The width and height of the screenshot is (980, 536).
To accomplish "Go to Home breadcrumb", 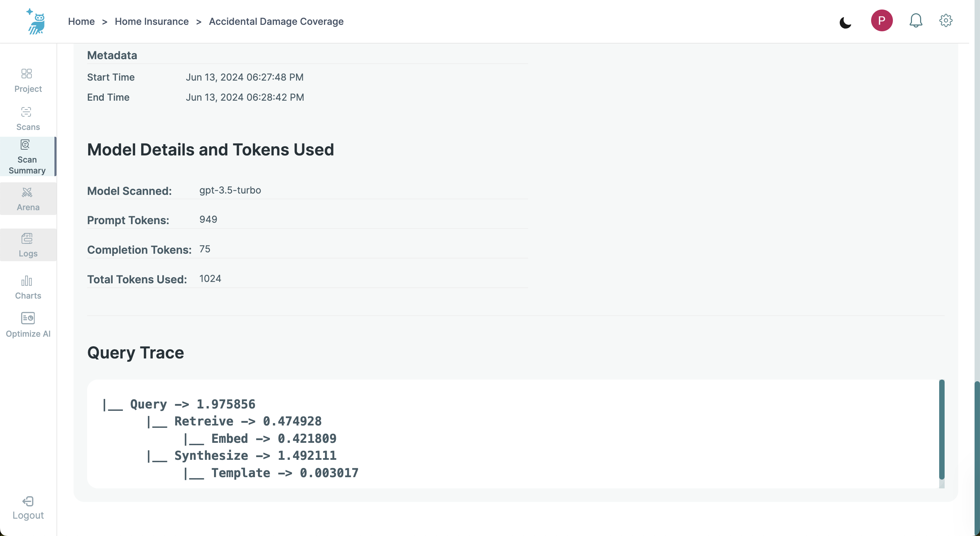I will click(x=81, y=22).
